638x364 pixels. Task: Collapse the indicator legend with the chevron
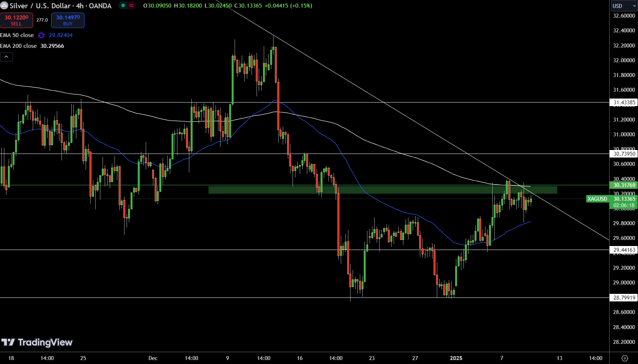6,57
